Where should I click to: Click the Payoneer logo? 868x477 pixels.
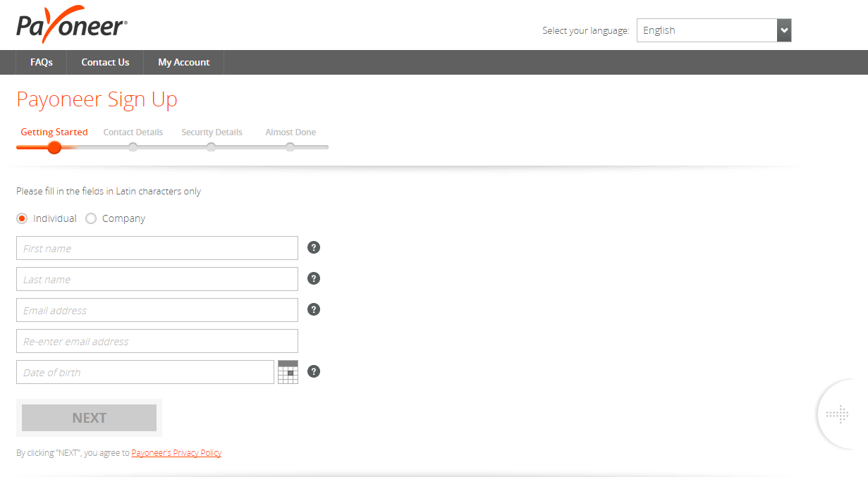pyautogui.click(x=72, y=25)
